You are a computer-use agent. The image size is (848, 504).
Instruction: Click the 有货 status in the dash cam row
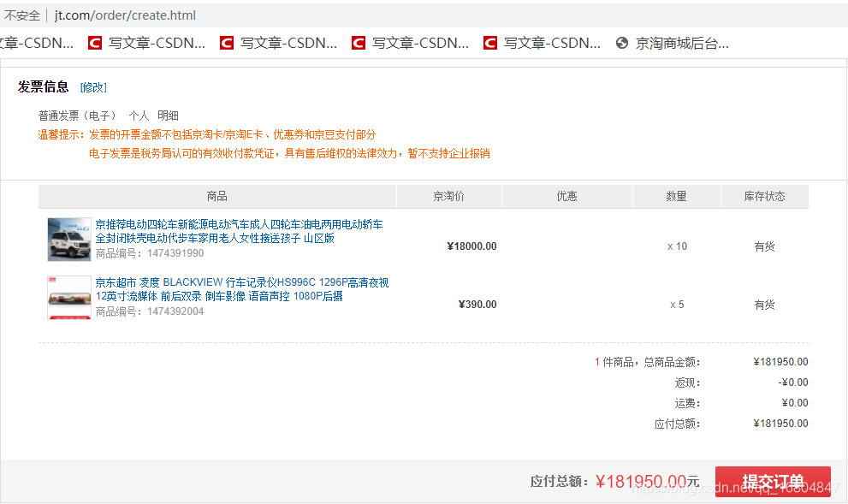pos(765,305)
